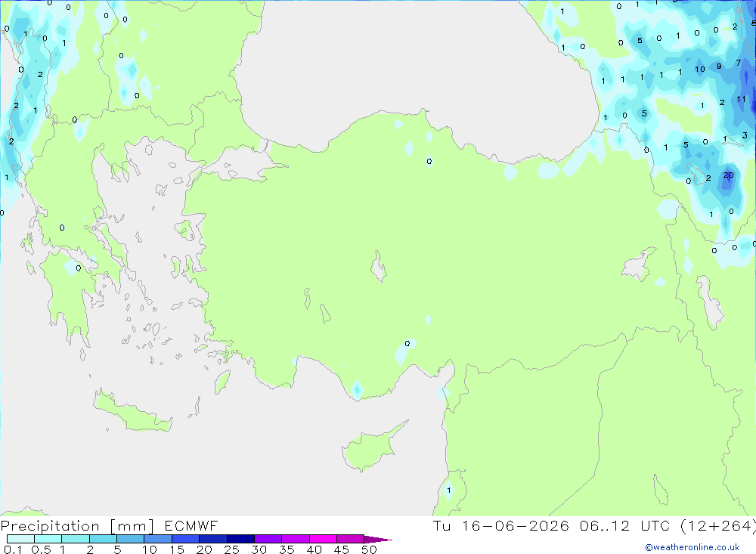
Task: Click the 'Precipitation [mm]' title text
Action: coord(77,526)
